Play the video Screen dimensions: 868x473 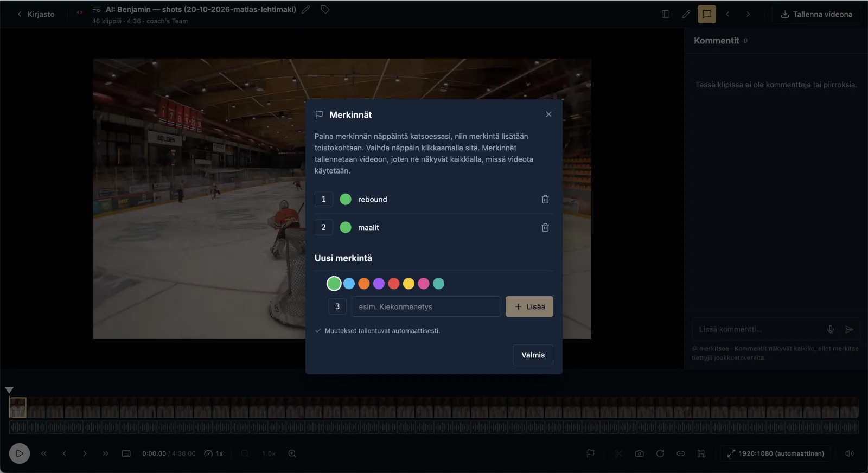coord(20,453)
